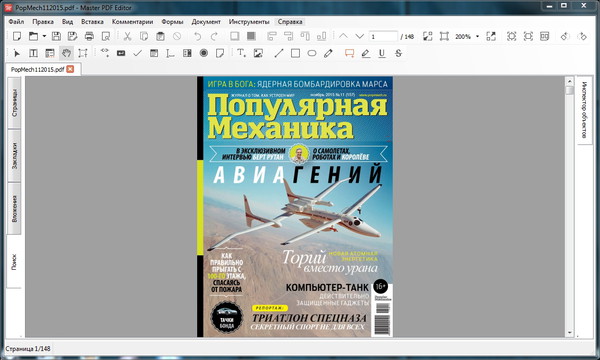Click the actual size frame icon
The image size is (600, 360).
tap(444, 36)
